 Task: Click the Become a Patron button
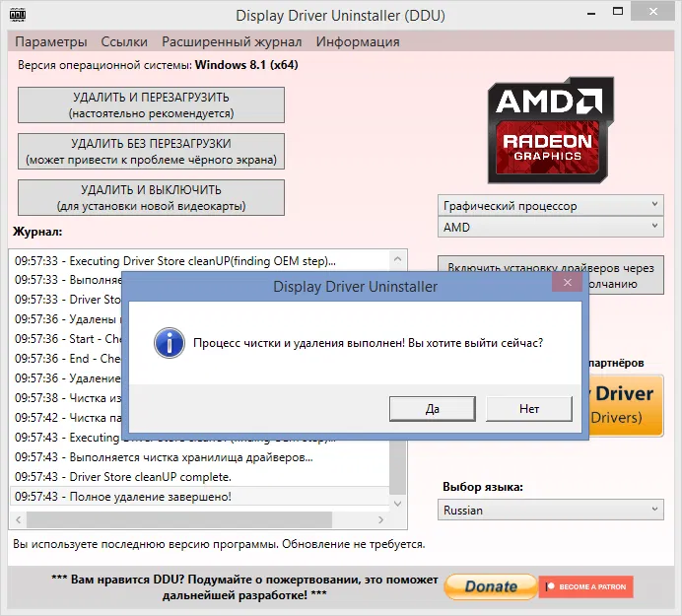(x=585, y=586)
